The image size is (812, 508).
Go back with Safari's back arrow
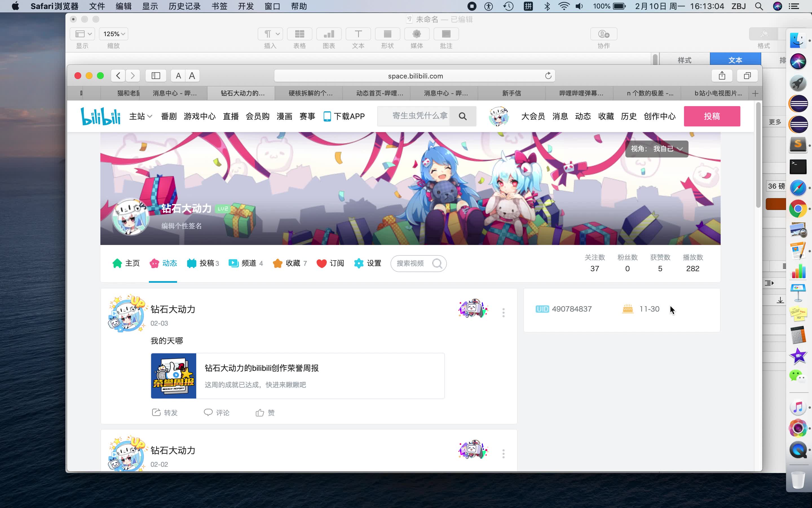point(118,76)
